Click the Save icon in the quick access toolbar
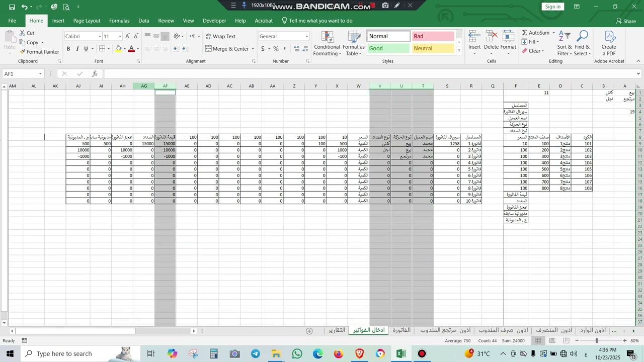 click(x=12, y=7)
